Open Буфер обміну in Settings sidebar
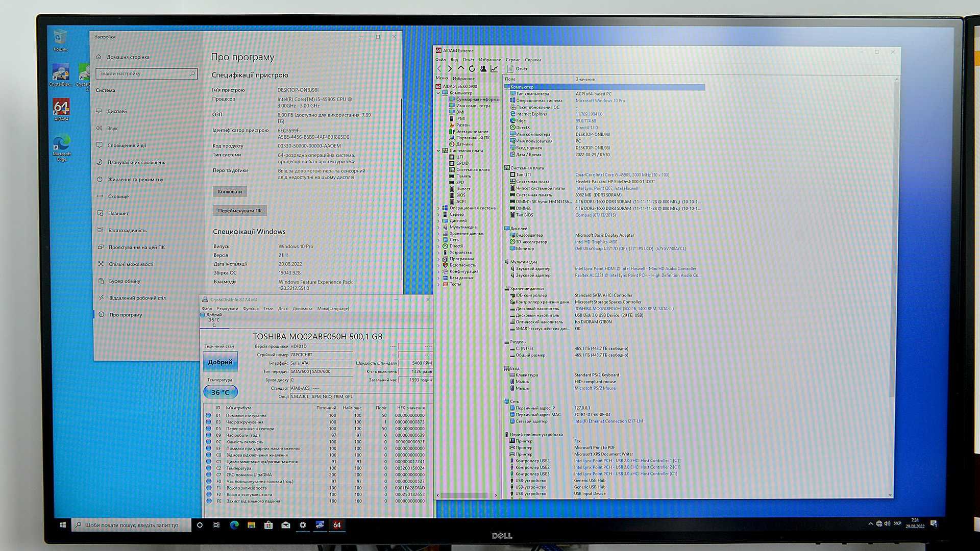 point(124,281)
